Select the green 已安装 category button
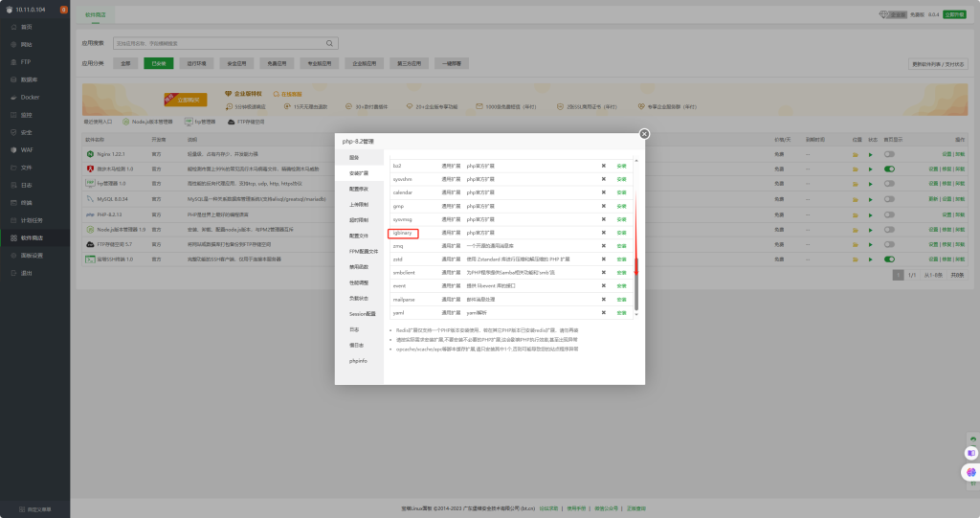This screenshot has width=980, height=518. [x=159, y=63]
